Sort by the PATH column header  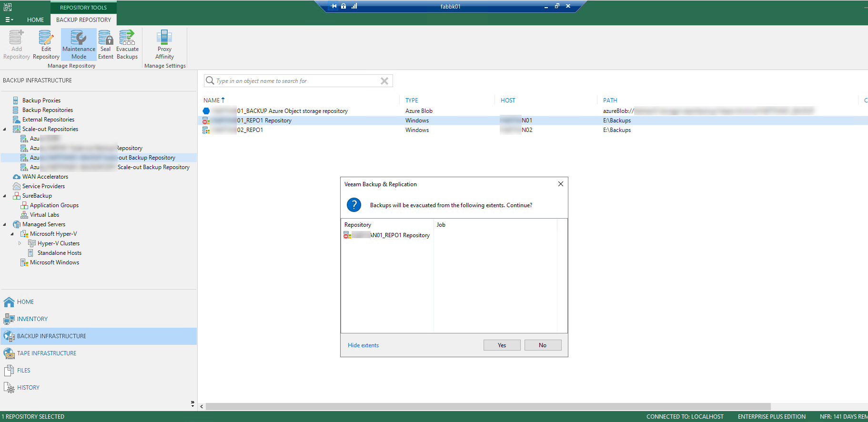coord(610,100)
